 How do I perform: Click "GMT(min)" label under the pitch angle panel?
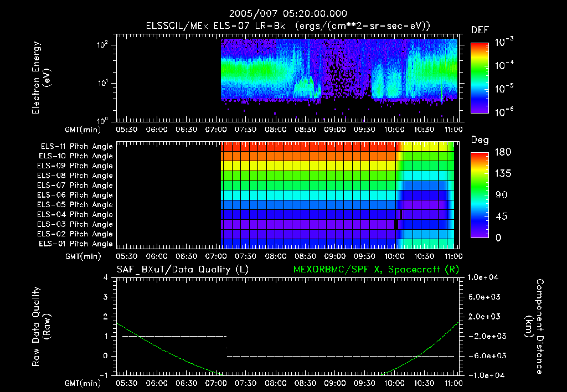click(x=83, y=257)
